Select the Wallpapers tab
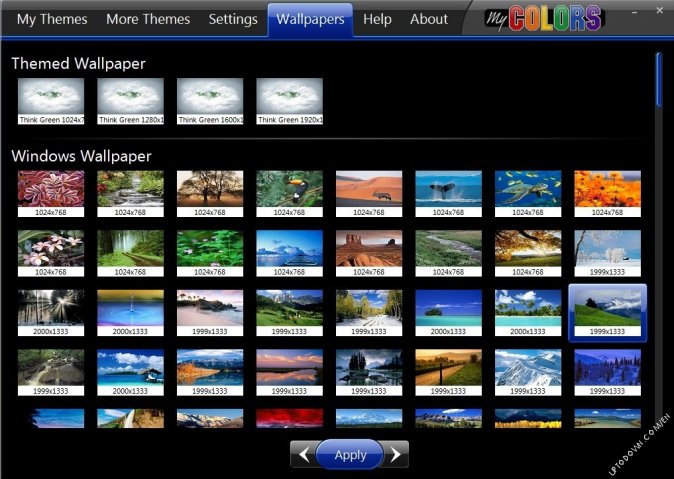The width and height of the screenshot is (674, 479). [x=310, y=19]
